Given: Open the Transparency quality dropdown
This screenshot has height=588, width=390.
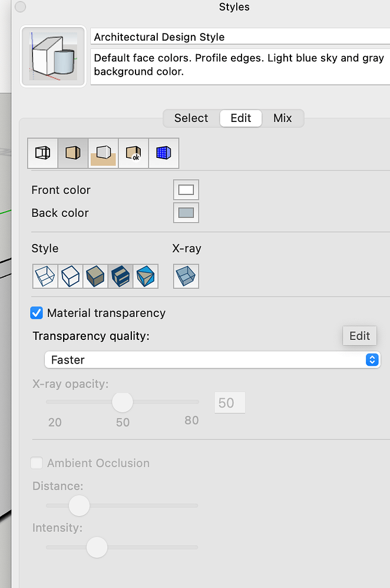Looking at the screenshot, I should pyautogui.click(x=212, y=359).
